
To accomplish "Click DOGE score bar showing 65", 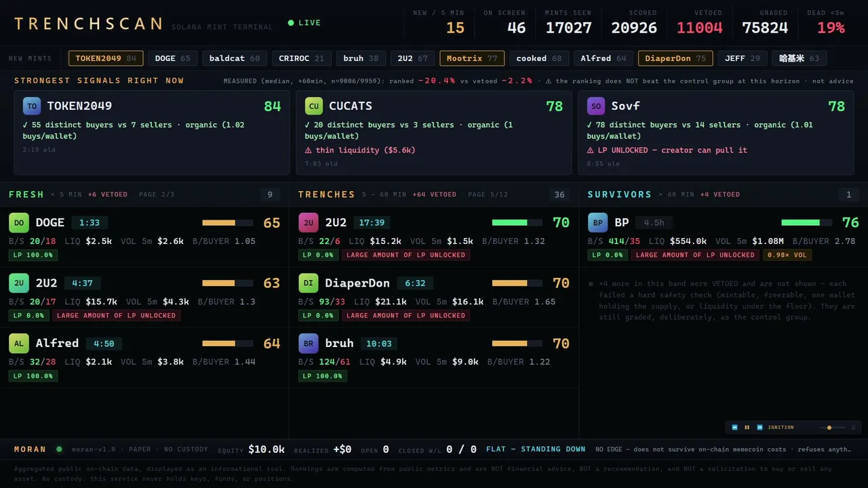I will [x=228, y=223].
